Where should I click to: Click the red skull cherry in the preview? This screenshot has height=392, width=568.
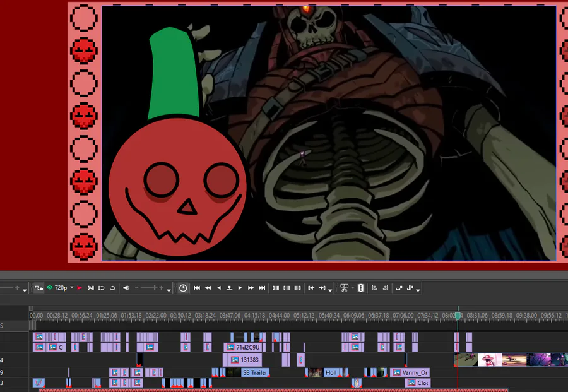177,187
